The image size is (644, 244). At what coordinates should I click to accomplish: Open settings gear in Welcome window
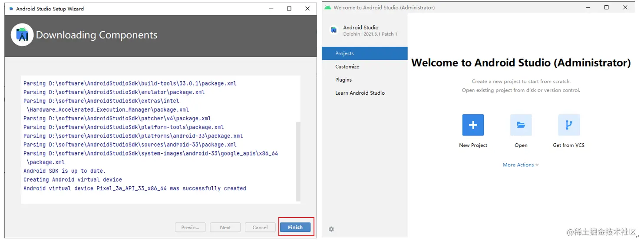click(331, 229)
